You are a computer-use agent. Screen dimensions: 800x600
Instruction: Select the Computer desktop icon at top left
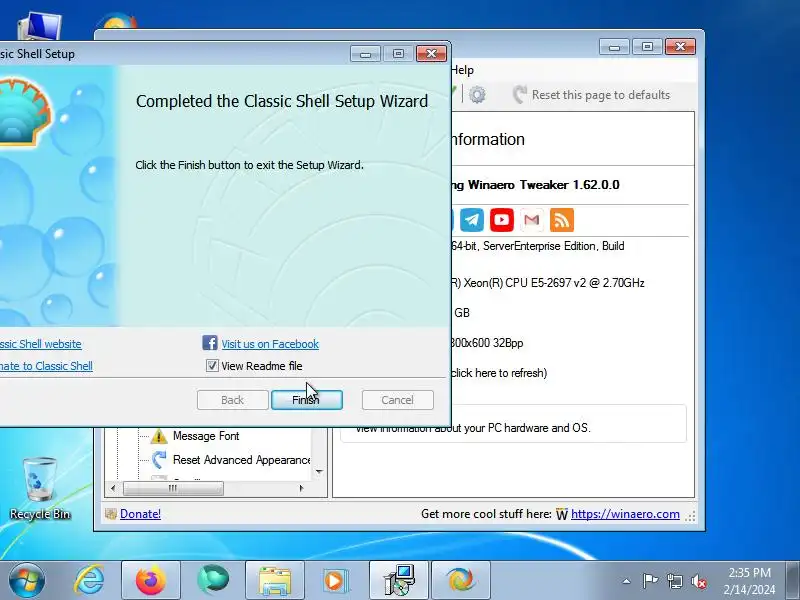(x=39, y=28)
